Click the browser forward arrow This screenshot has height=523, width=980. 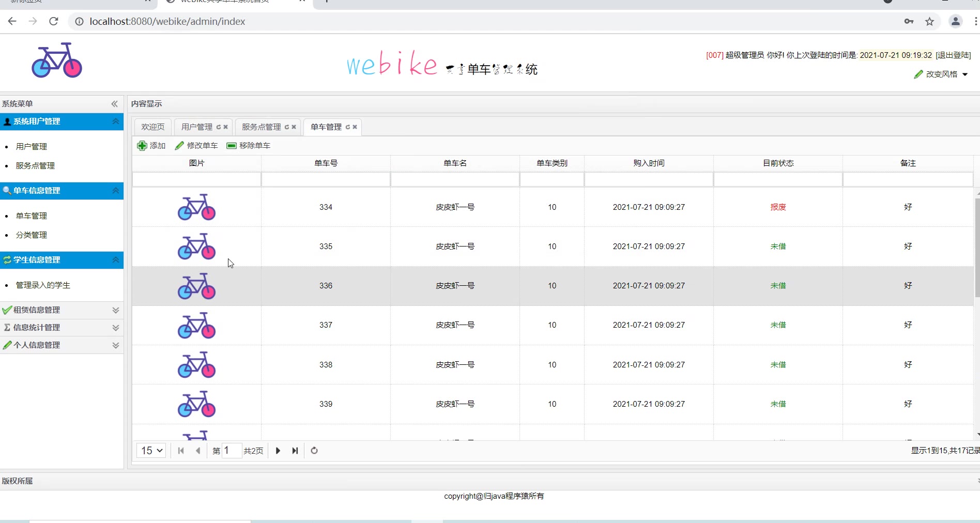tap(33, 21)
